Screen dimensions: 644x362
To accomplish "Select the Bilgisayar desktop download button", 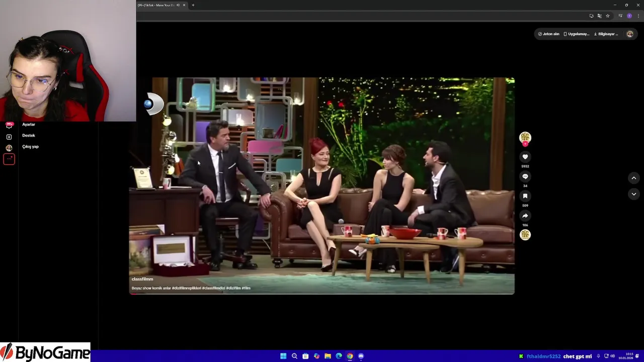I will tap(606, 34).
